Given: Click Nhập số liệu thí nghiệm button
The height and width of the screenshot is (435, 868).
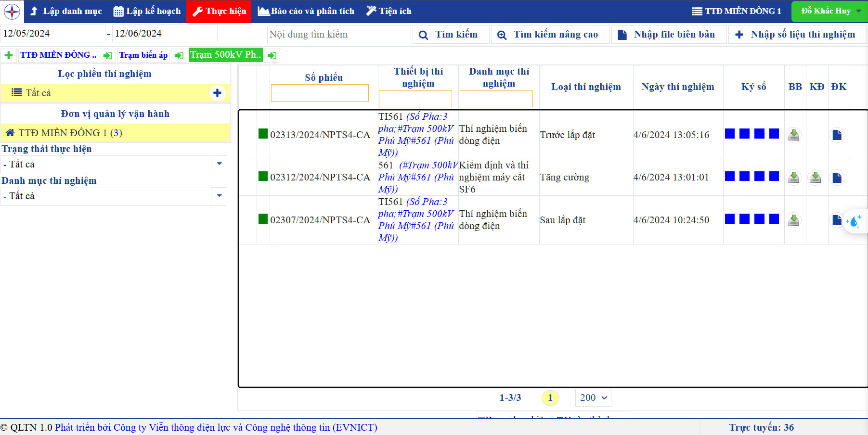Looking at the screenshot, I should coord(797,35).
